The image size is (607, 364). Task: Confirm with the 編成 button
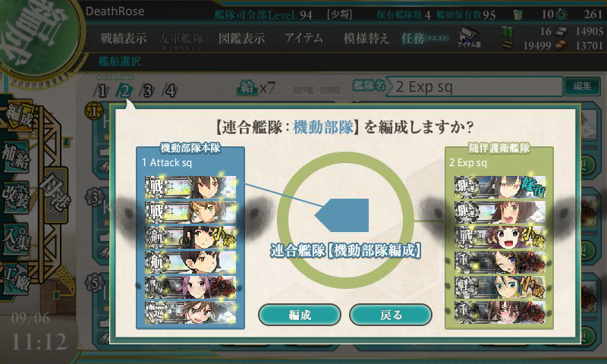tap(300, 315)
